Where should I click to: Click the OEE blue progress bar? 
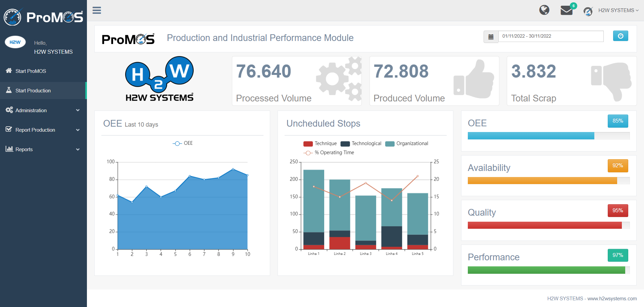(531, 136)
